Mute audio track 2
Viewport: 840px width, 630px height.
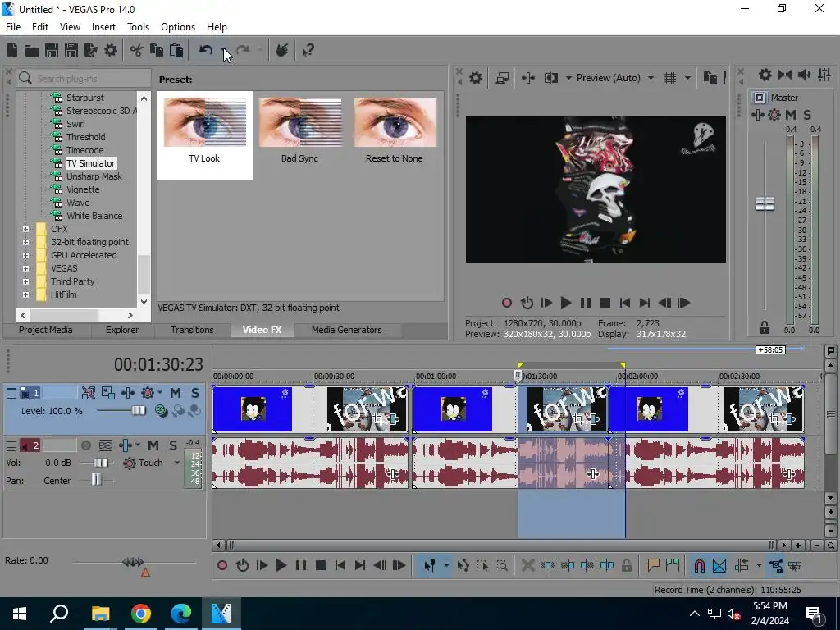tap(153, 445)
